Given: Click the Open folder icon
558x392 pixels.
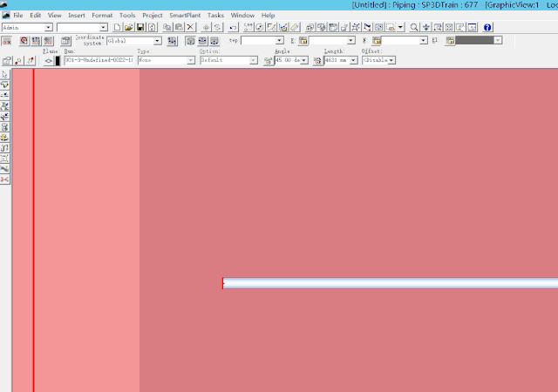Looking at the screenshot, I should coord(128,27).
